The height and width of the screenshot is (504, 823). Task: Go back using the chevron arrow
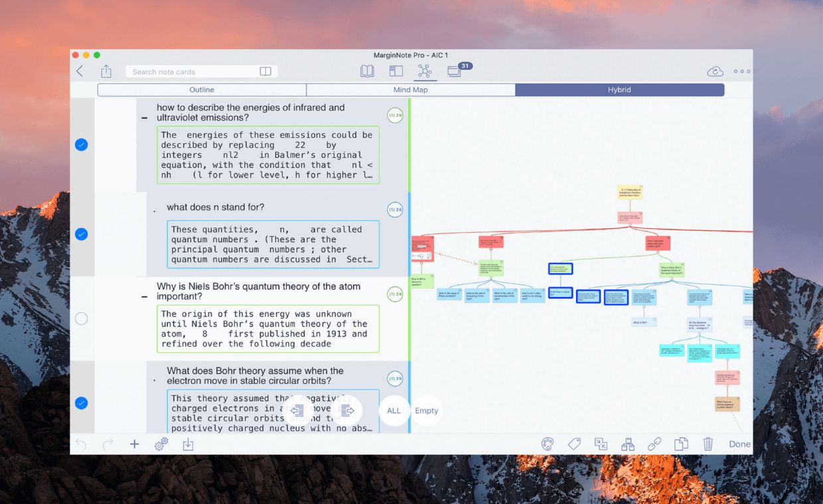tap(80, 72)
